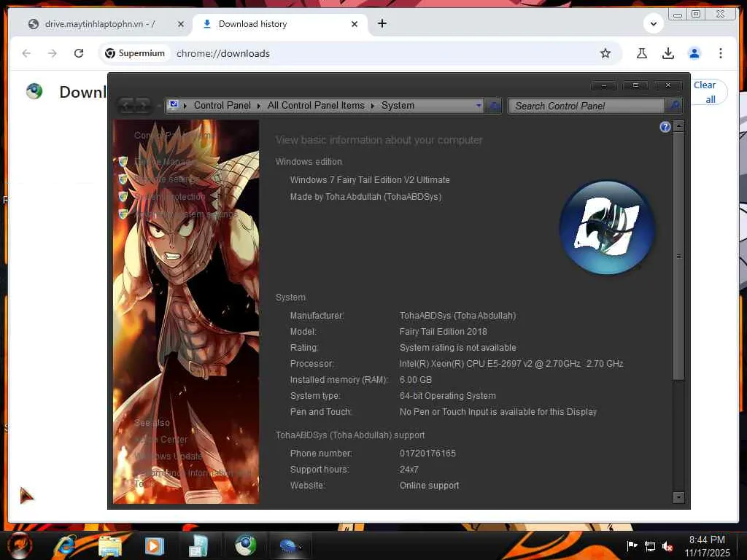The height and width of the screenshot is (560, 747).
Task: Reload the chrome://downloads page
Action: click(x=79, y=53)
